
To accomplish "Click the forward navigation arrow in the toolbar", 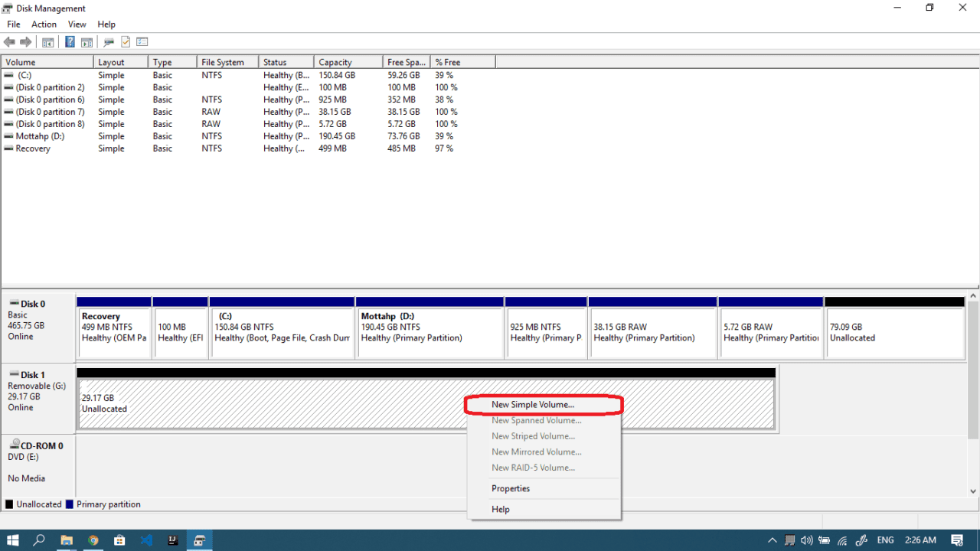I will (26, 41).
